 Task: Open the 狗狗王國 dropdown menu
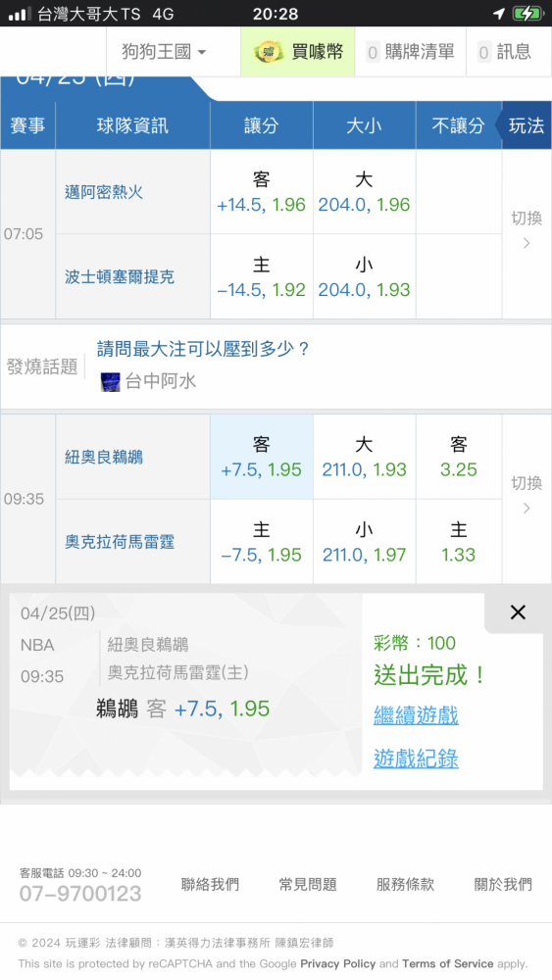coord(164,52)
